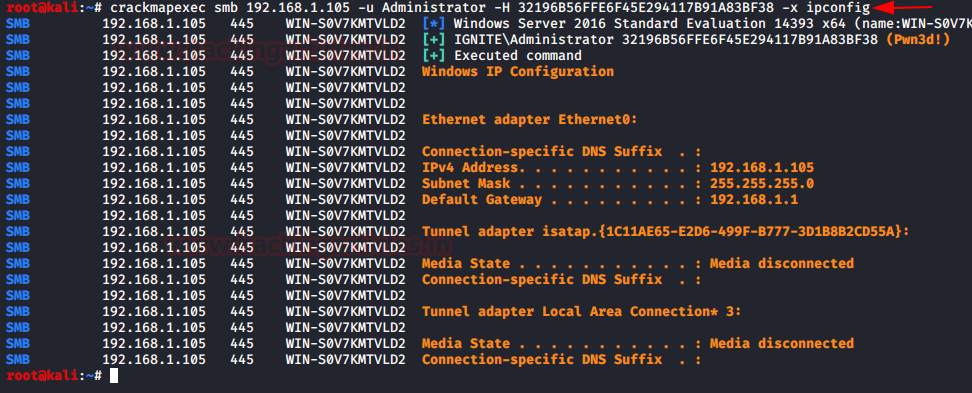This screenshot has width=972, height=393.
Task: Click Subnet Mask value 255.255.255.0
Action: click(x=762, y=183)
